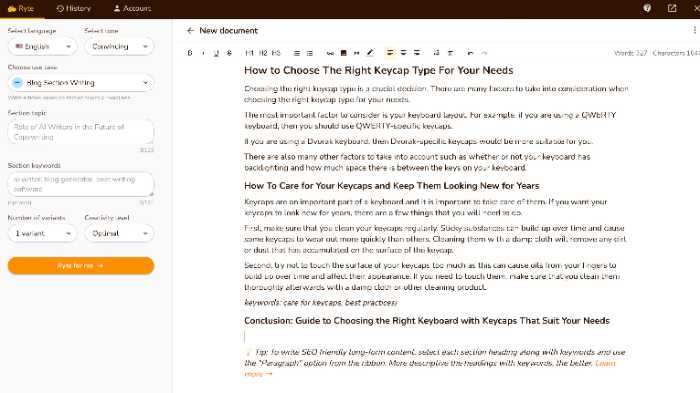Align text to the right
700x393 pixels.
coord(417,53)
